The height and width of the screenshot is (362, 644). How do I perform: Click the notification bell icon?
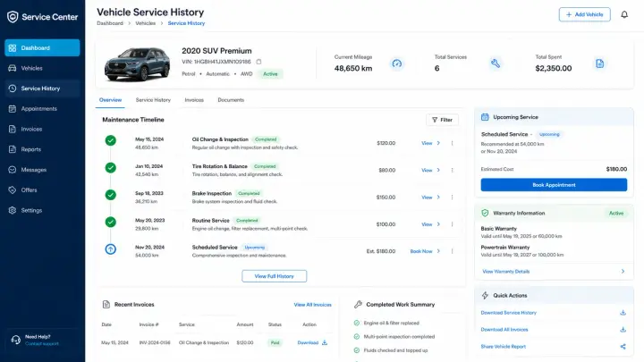pyautogui.click(x=624, y=15)
